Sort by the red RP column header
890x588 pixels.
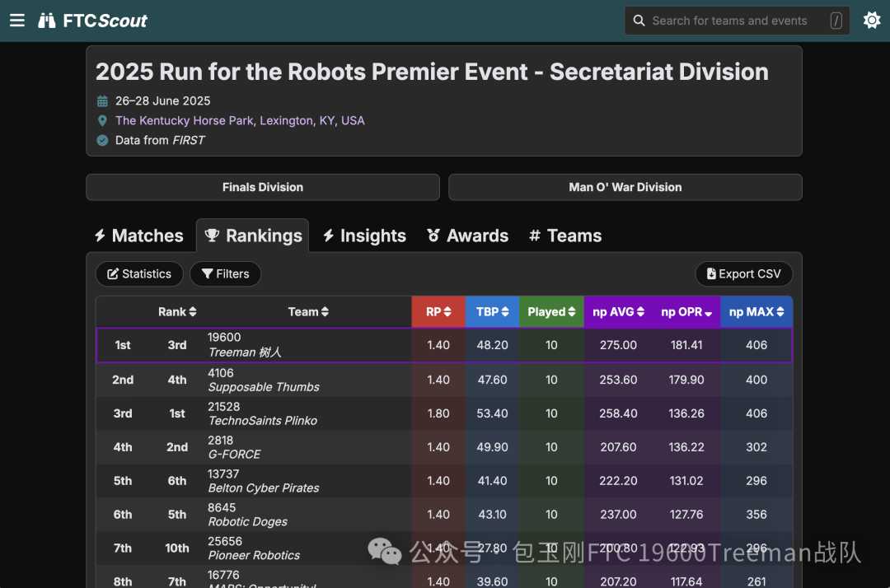pyautogui.click(x=438, y=311)
